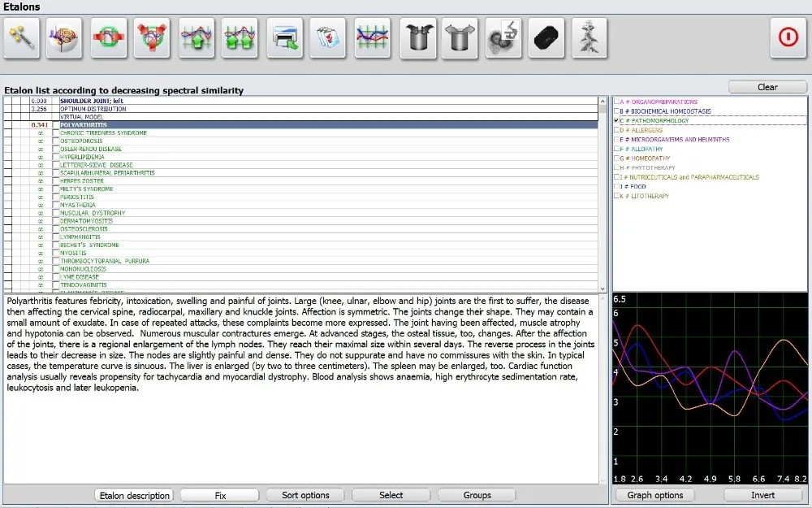812x508 pixels.
Task: Click the single green up-arrow graph icon
Action: (197, 38)
